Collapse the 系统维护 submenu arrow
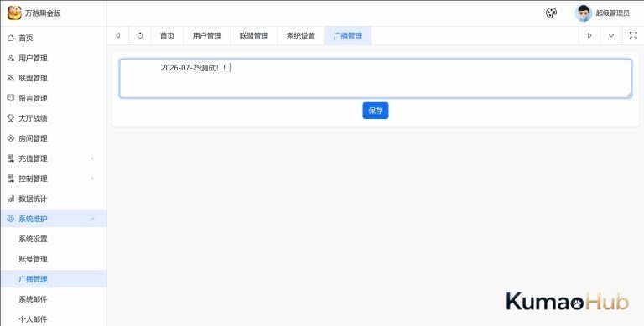Viewport: 644px width, 326px height. click(92, 219)
